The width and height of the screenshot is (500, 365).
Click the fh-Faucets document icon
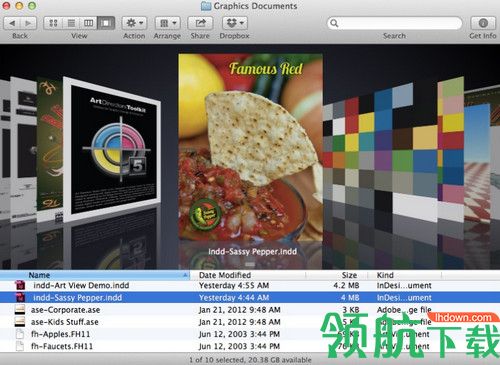(20, 346)
